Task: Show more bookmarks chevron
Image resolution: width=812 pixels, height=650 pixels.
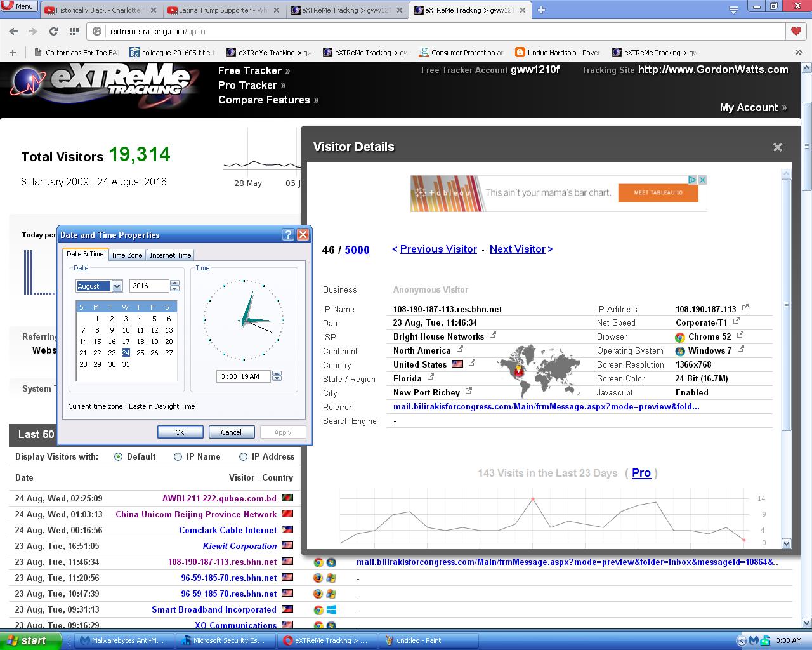Action: 799,53
